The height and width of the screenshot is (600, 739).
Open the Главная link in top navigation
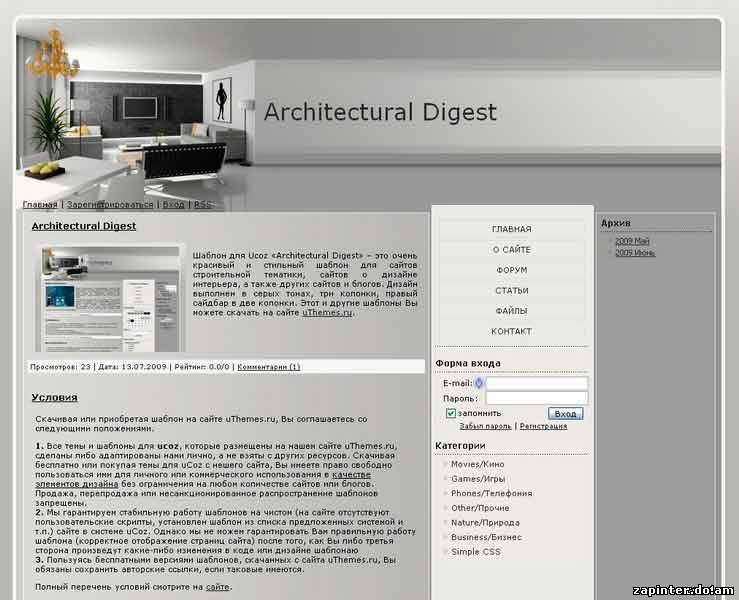pos(40,205)
